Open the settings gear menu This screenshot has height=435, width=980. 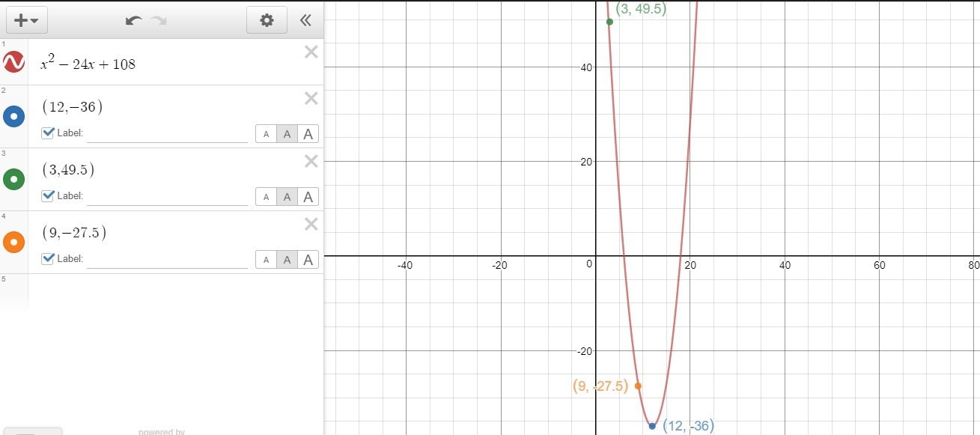pos(267,21)
